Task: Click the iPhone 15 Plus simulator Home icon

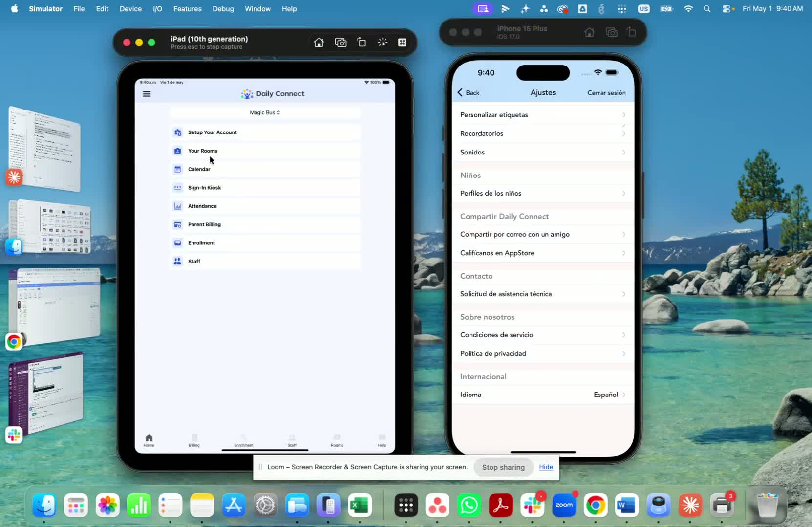Action: tap(590, 32)
